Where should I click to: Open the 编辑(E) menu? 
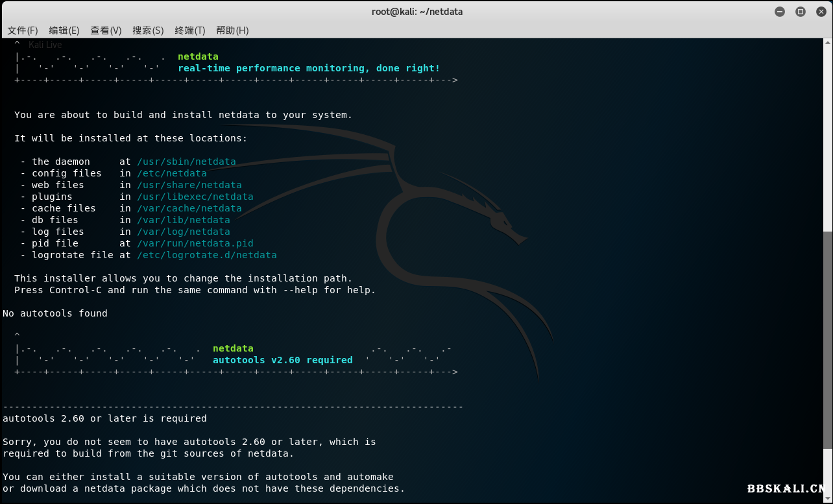[64, 30]
